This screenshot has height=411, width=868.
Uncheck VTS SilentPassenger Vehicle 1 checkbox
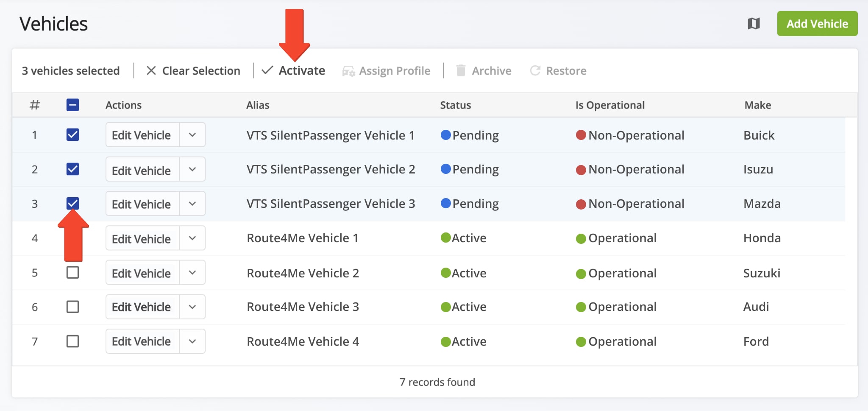(73, 135)
